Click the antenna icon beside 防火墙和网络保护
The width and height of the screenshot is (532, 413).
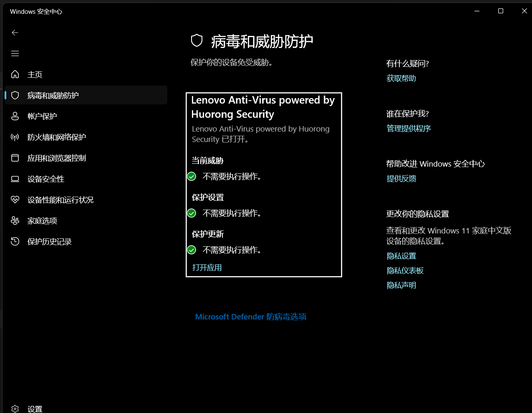(x=15, y=137)
